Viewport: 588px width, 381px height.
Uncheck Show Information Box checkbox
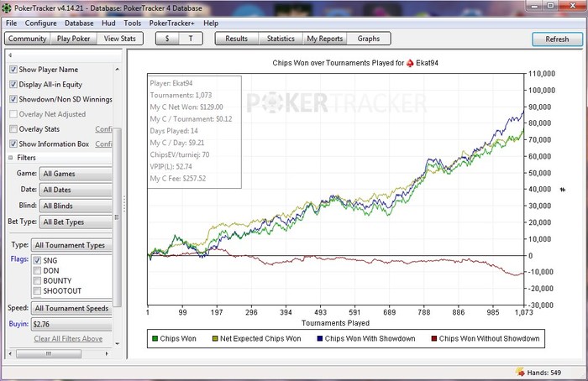click(x=13, y=144)
